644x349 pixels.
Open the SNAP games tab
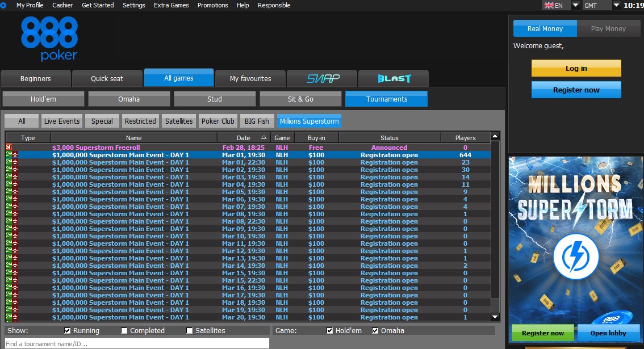tap(322, 78)
